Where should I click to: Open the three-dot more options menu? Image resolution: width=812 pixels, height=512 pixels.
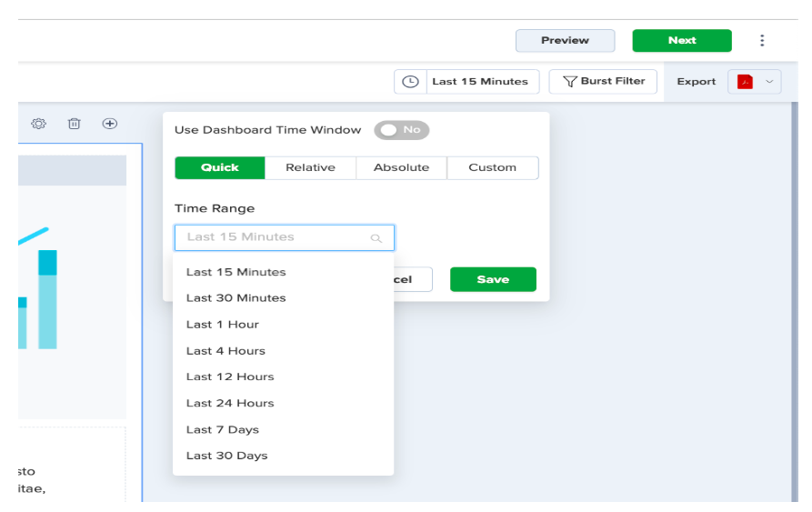762,40
